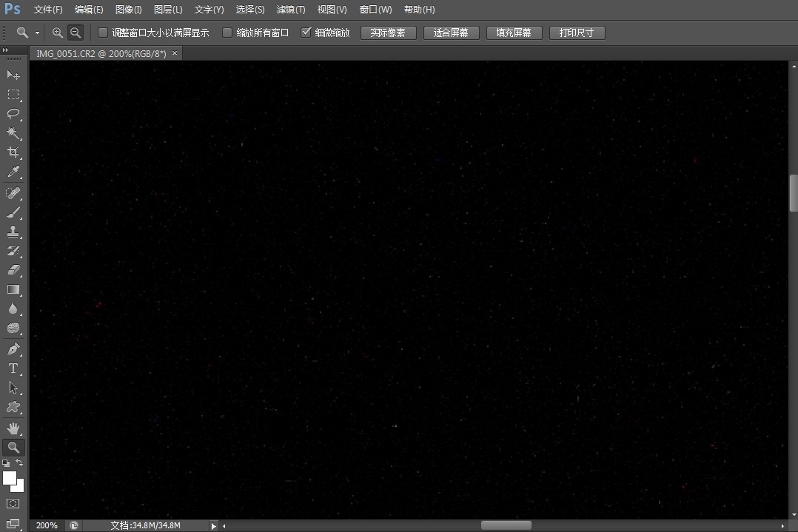Viewport: 798px width, 532px height.
Task: Open the 图层(L) menu
Action: tap(168, 10)
